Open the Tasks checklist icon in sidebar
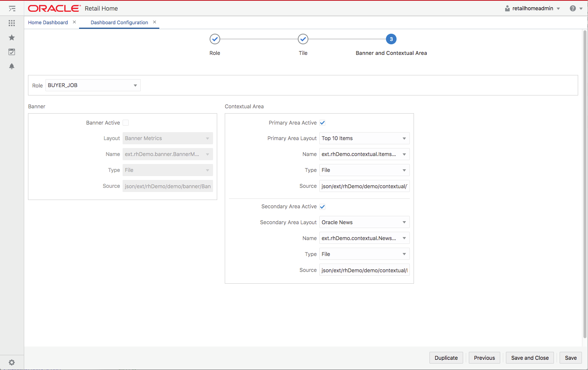588x370 pixels. click(12, 52)
